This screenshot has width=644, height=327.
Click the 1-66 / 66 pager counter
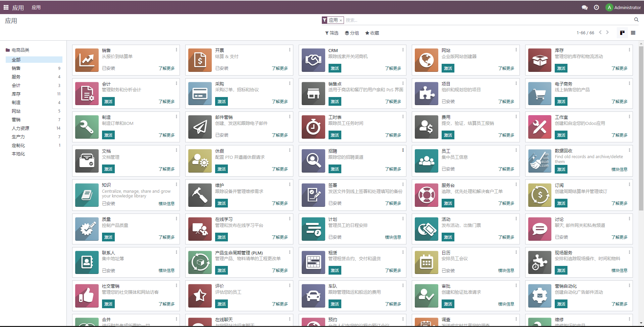click(x=585, y=33)
